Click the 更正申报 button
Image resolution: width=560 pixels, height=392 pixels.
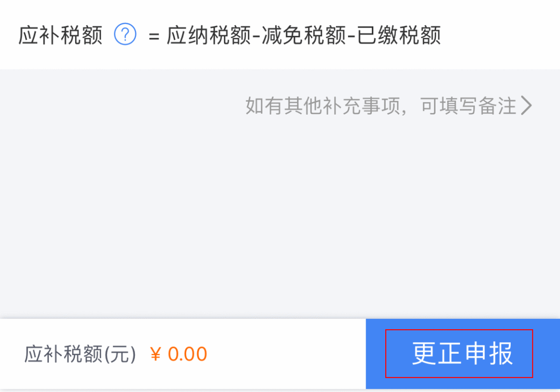point(463,354)
